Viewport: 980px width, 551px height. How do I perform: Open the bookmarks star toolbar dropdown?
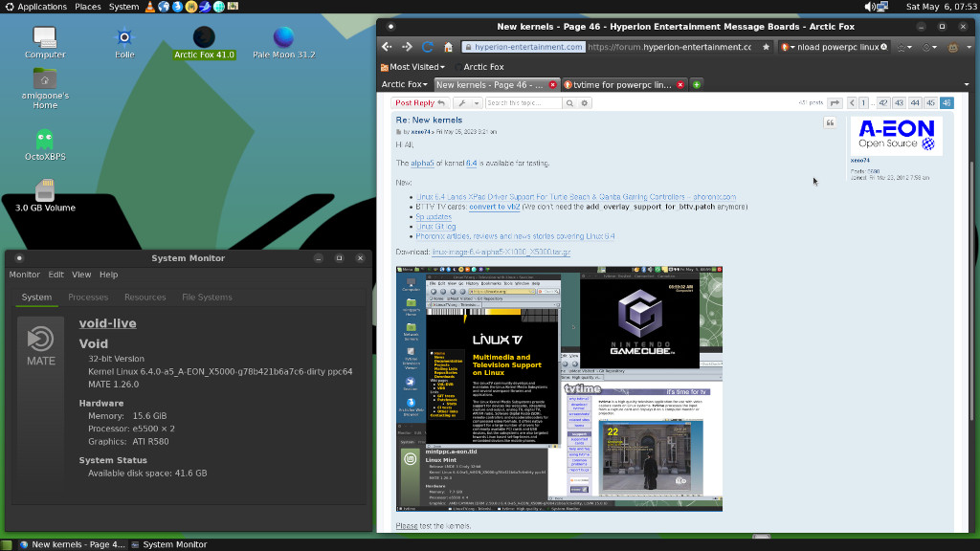click(x=903, y=48)
